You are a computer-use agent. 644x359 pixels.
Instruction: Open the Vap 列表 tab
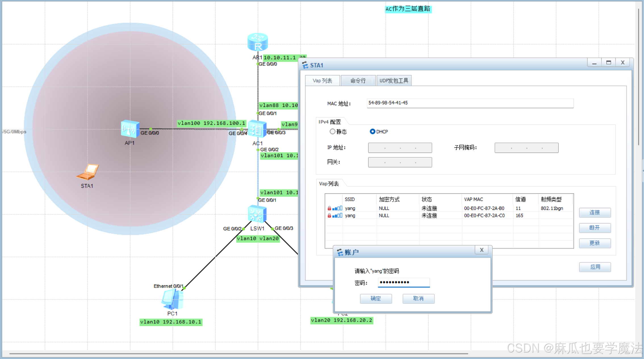point(322,81)
